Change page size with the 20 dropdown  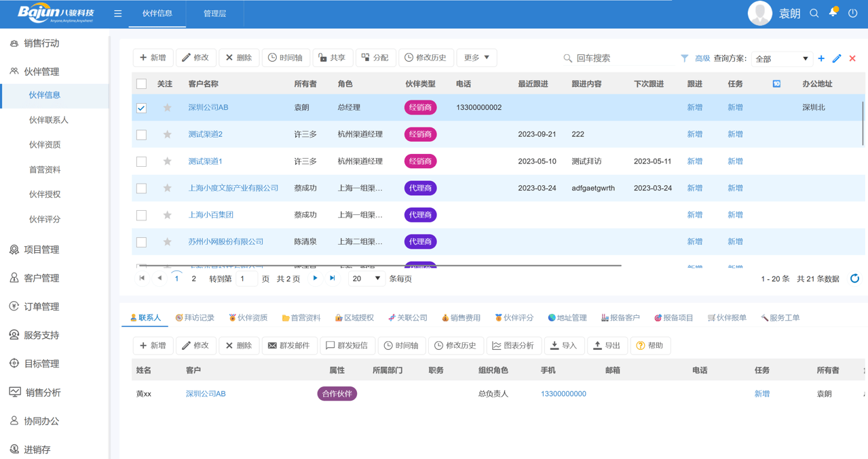click(x=365, y=278)
